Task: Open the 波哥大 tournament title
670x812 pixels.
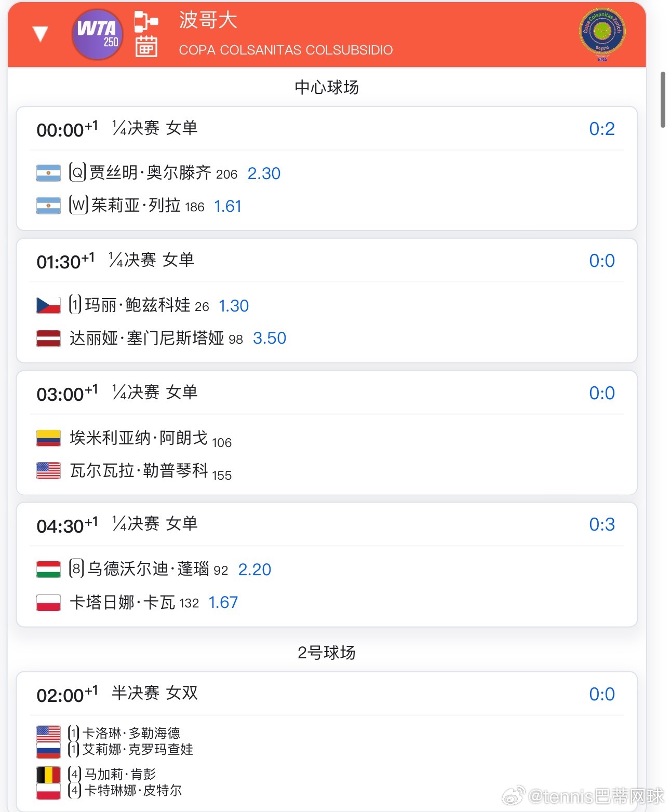Action: pyautogui.click(x=208, y=21)
